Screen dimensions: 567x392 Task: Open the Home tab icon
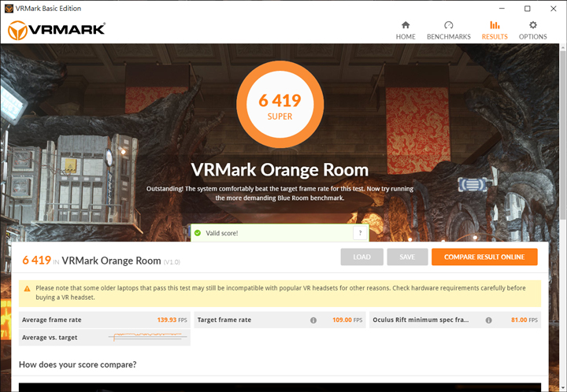click(406, 25)
